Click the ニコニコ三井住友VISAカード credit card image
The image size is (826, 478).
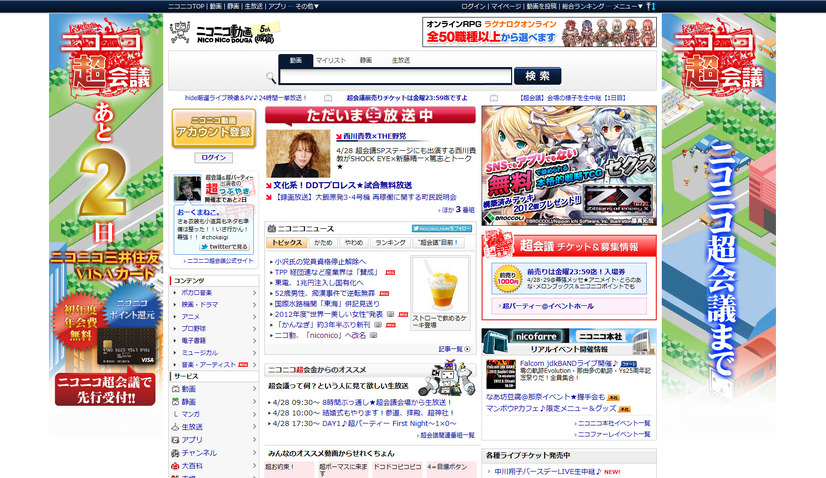coord(126,346)
